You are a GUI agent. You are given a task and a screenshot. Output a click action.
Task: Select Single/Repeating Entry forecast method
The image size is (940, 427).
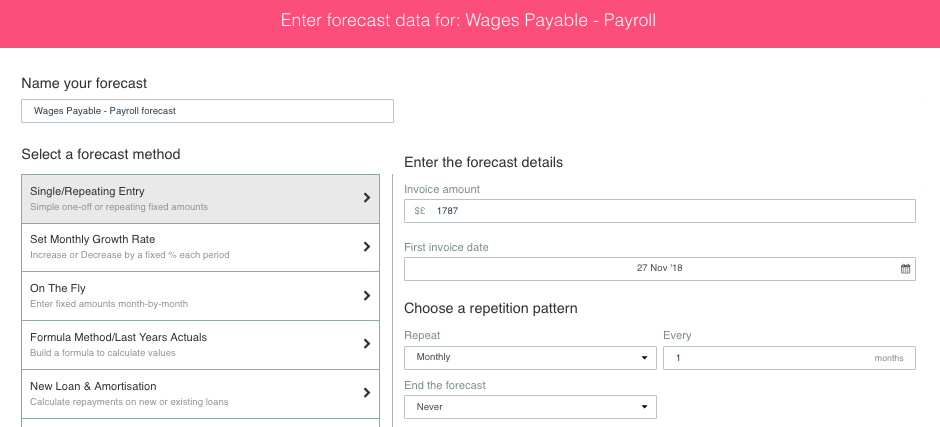click(200, 199)
